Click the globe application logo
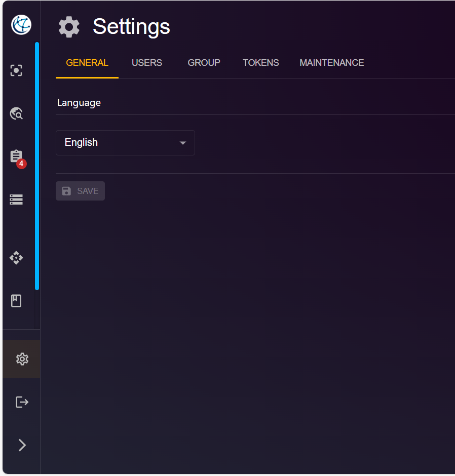This screenshot has width=455, height=476. click(21, 25)
